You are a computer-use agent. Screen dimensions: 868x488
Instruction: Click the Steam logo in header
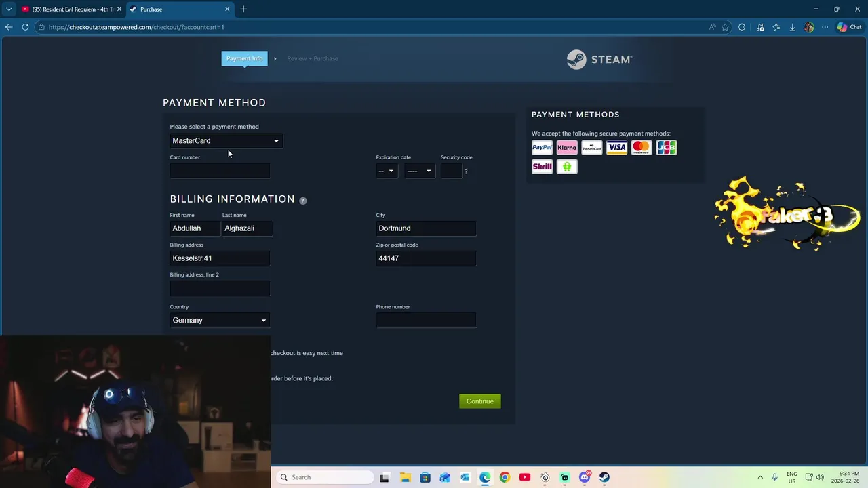[x=599, y=59]
